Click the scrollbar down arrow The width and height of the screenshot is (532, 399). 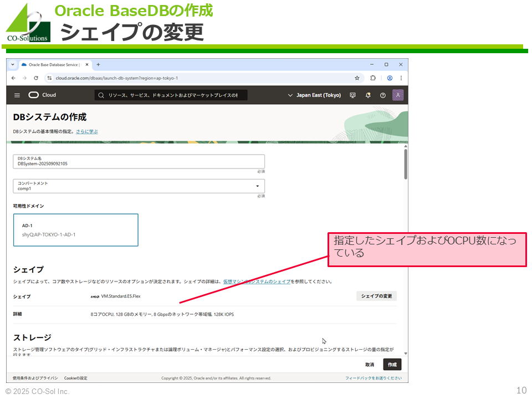coord(406,354)
